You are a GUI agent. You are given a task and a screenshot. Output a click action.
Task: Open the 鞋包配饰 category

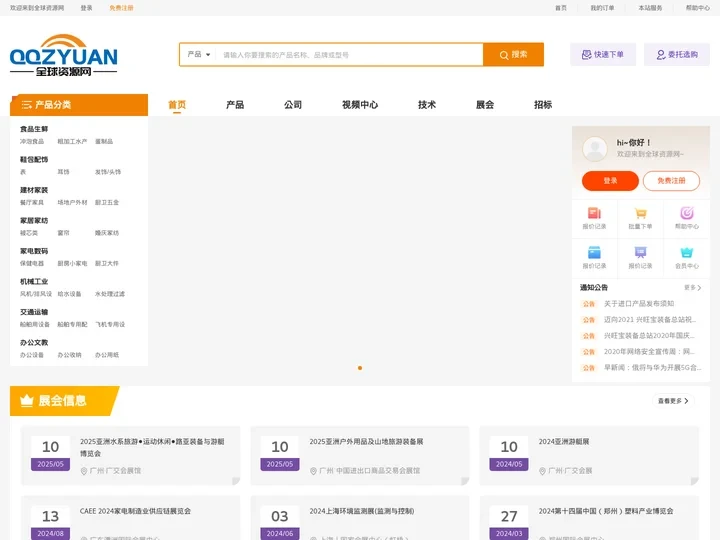[x=34, y=160]
